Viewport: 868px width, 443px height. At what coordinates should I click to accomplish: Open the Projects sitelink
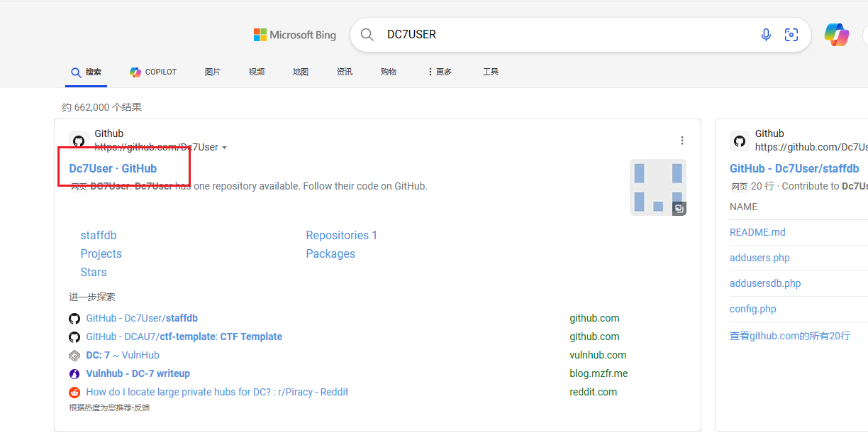pos(101,253)
